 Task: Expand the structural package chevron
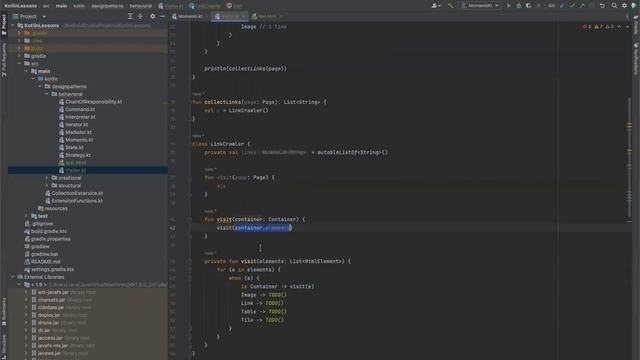47,186
